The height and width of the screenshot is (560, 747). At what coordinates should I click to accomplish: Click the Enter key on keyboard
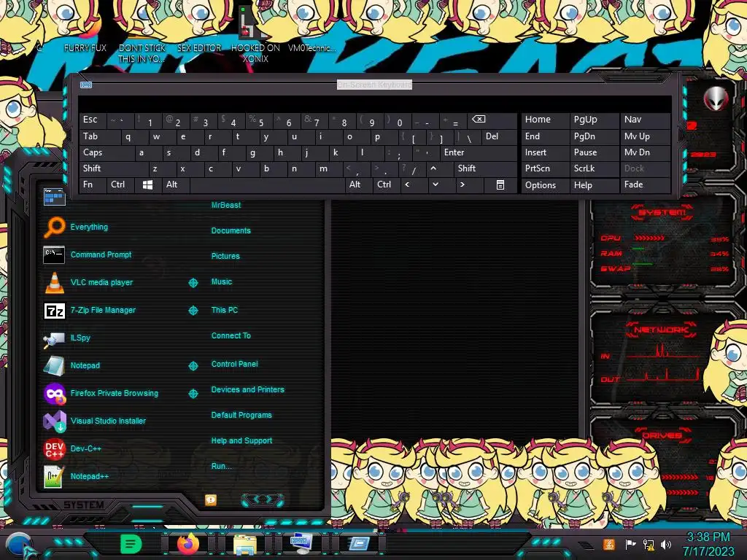pos(479,152)
